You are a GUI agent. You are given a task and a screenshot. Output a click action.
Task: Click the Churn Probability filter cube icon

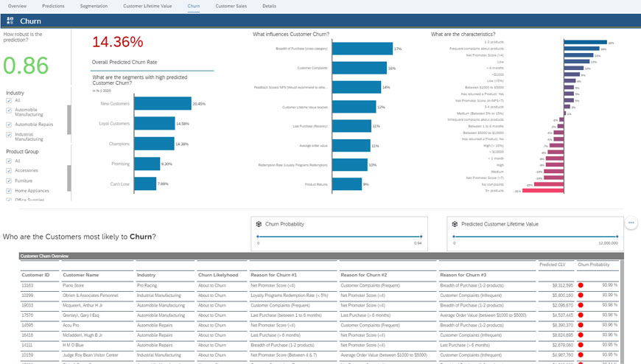259,224
